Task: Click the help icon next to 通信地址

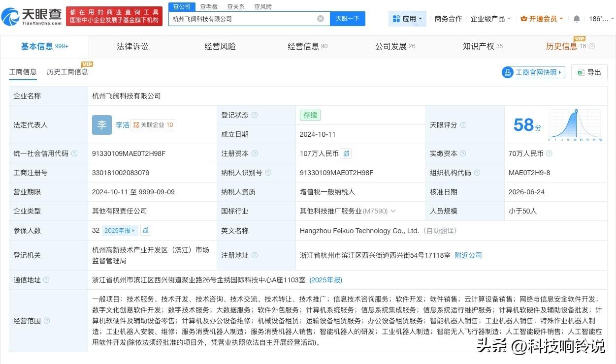Action: (x=46, y=280)
